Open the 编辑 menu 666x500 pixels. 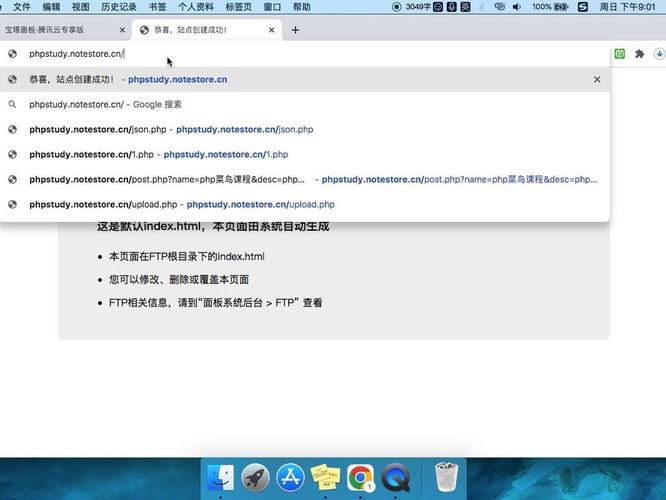tap(51, 7)
